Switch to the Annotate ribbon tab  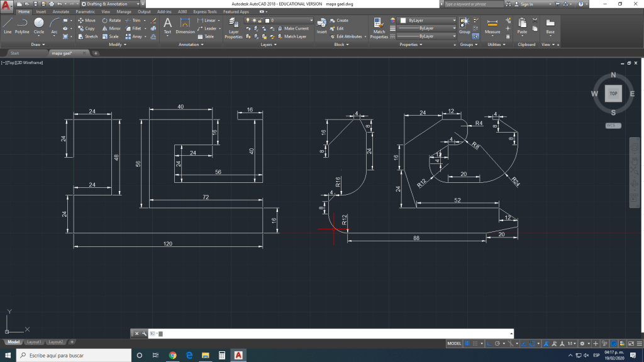click(x=61, y=11)
